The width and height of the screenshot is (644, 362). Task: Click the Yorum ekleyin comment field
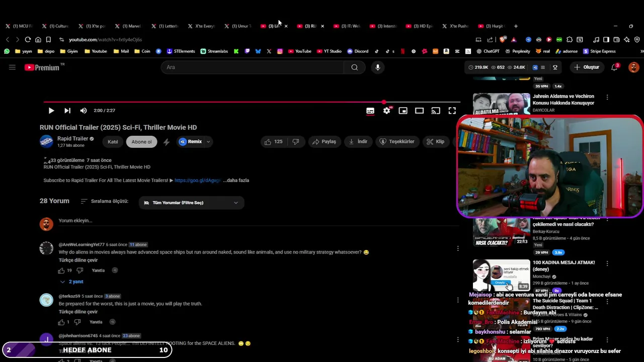258,221
